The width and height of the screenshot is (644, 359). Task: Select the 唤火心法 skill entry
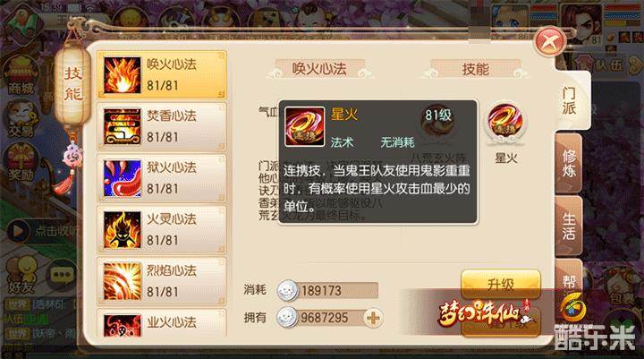coord(161,75)
